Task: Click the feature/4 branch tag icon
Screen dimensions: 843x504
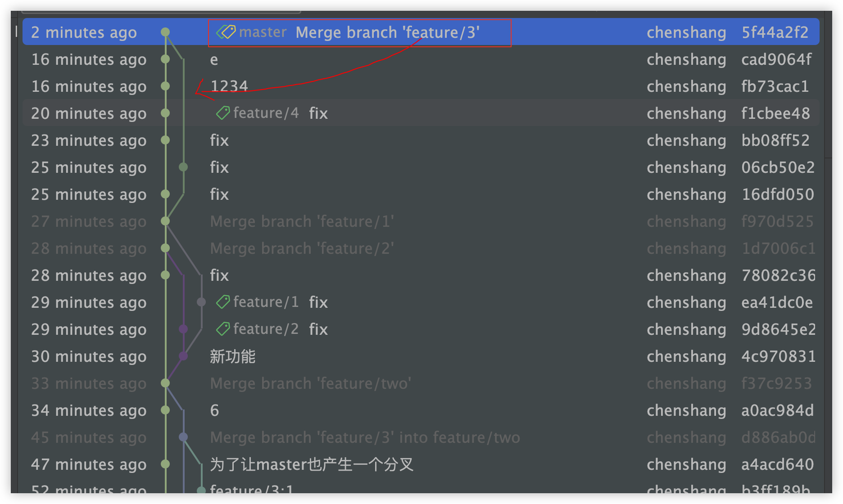Action: [x=223, y=113]
